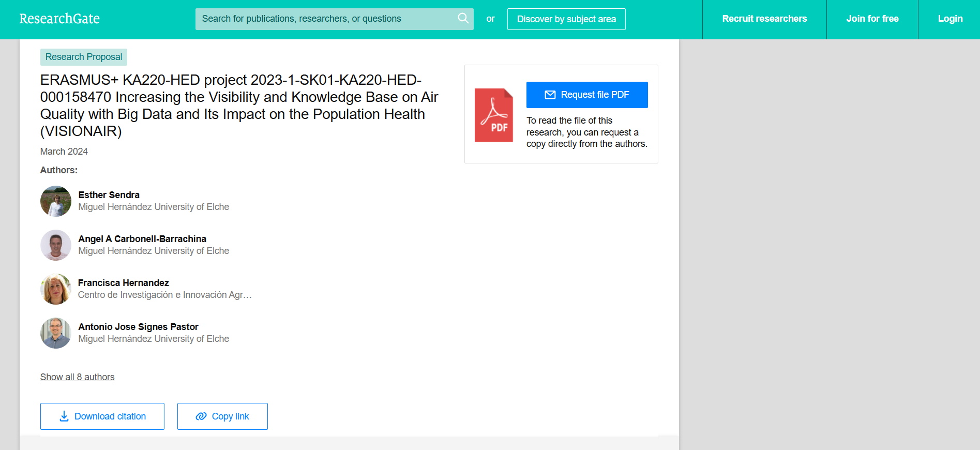Click the Copy link button
The height and width of the screenshot is (450, 980).
222,416
